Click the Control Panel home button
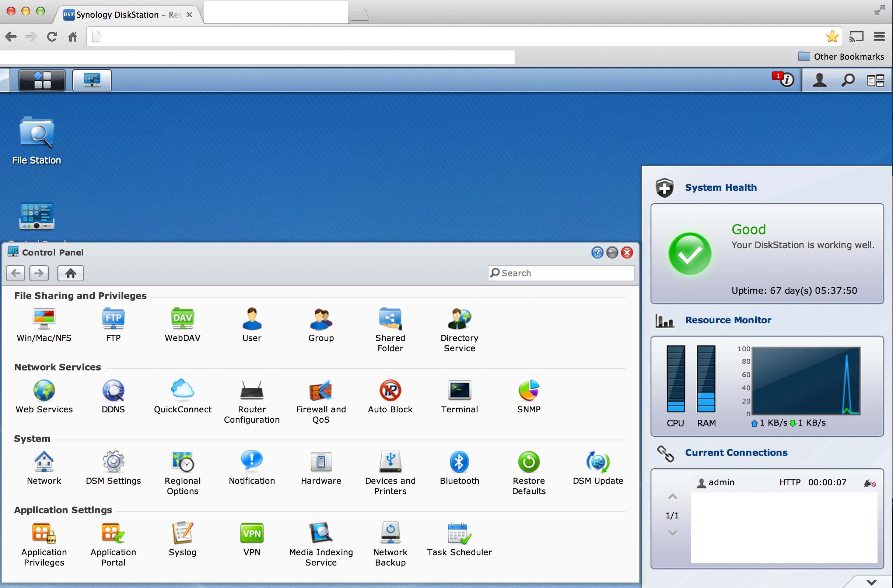This screenshot has height=588, width=893. tap(70, 273)
